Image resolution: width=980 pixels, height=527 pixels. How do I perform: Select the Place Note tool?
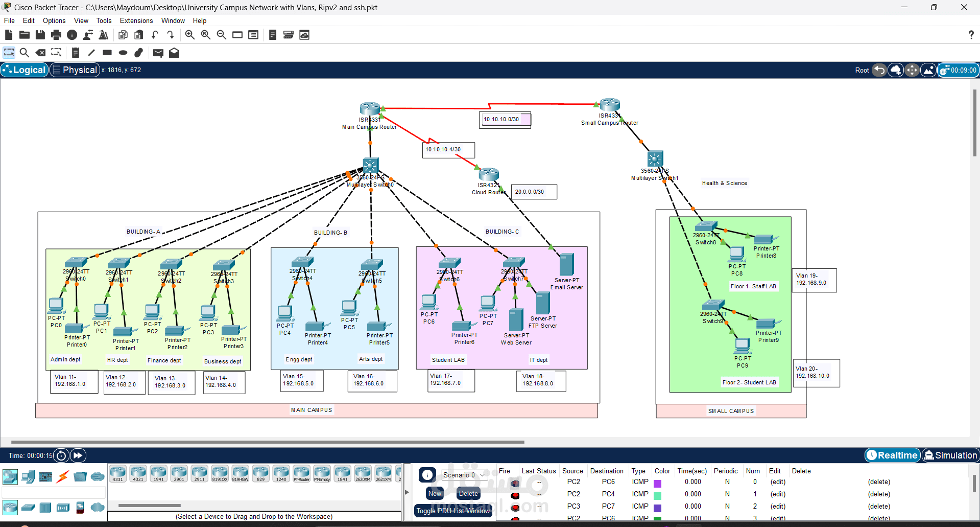(75, 52)
